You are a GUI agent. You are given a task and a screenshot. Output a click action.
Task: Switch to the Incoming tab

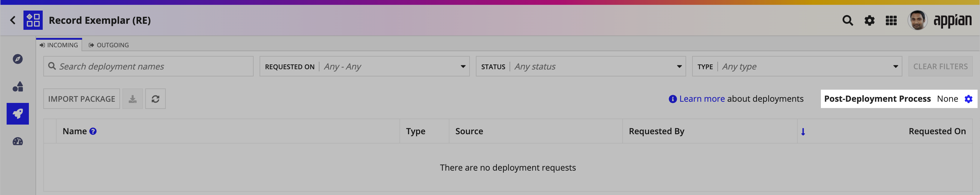click(x=59, y=45)
